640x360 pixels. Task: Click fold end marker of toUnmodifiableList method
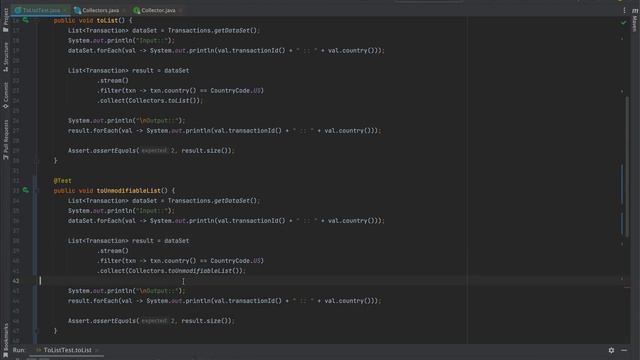[x=36, y=331]
